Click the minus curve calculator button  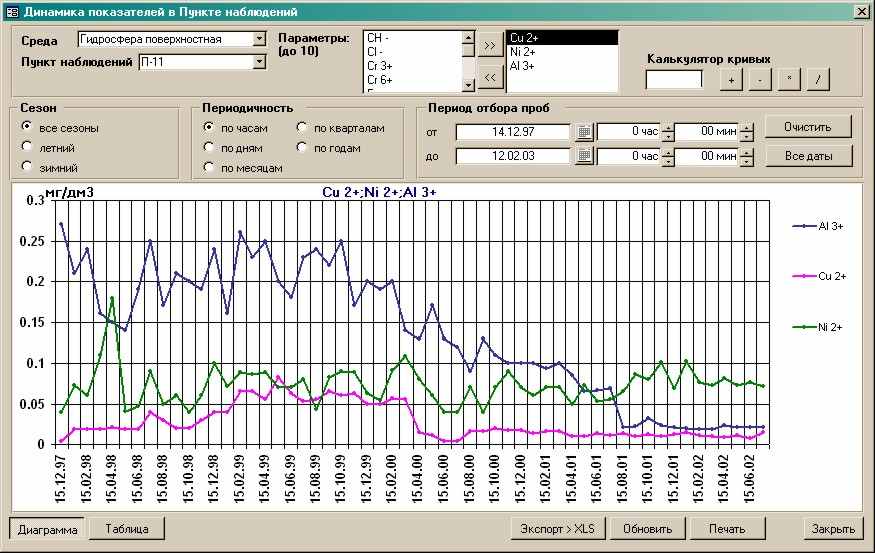(x=760, y=80)
